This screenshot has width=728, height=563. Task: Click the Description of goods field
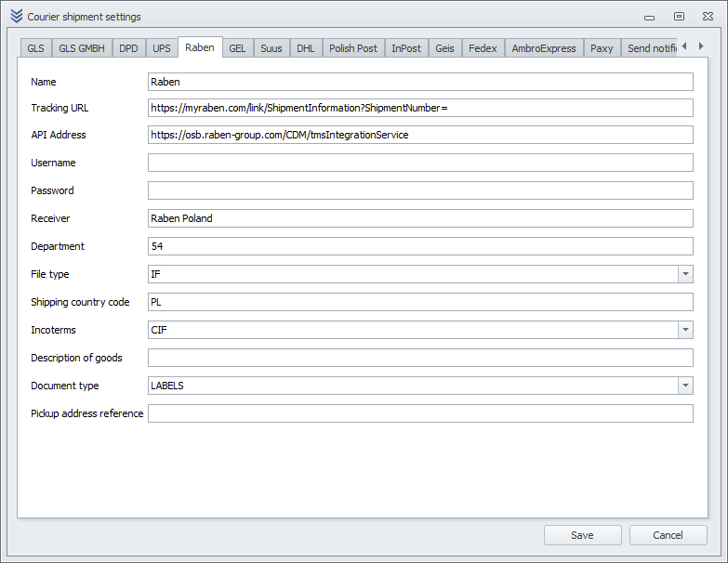(420, 358)
